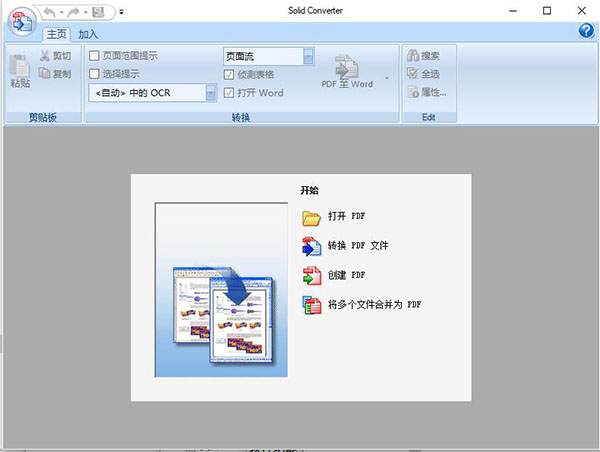Click the 剪切 scissors icon
The image size is (600, 452).
click(x=45, y=56)
